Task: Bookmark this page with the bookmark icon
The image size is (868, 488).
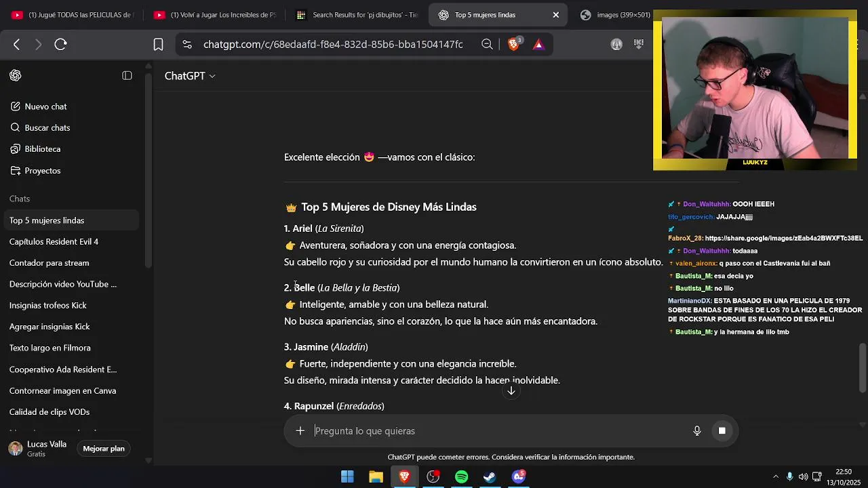Action: 158,44
